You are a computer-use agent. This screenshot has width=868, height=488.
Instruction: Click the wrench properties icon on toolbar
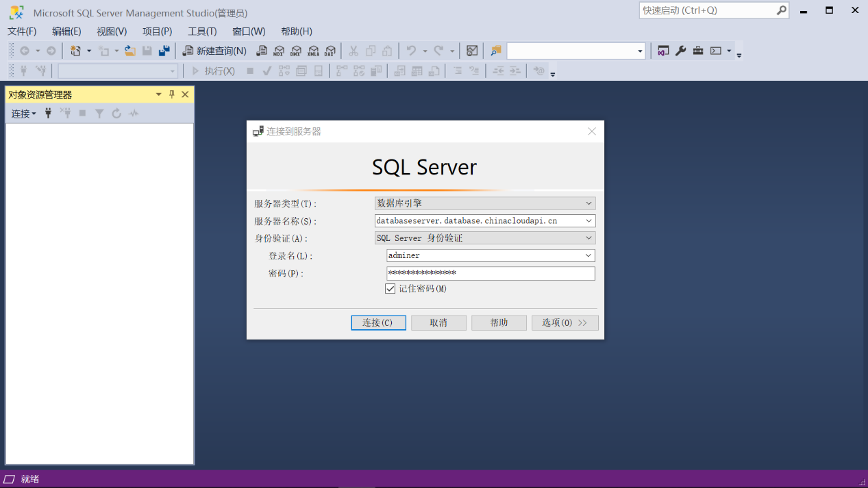[x=680, y=51]
